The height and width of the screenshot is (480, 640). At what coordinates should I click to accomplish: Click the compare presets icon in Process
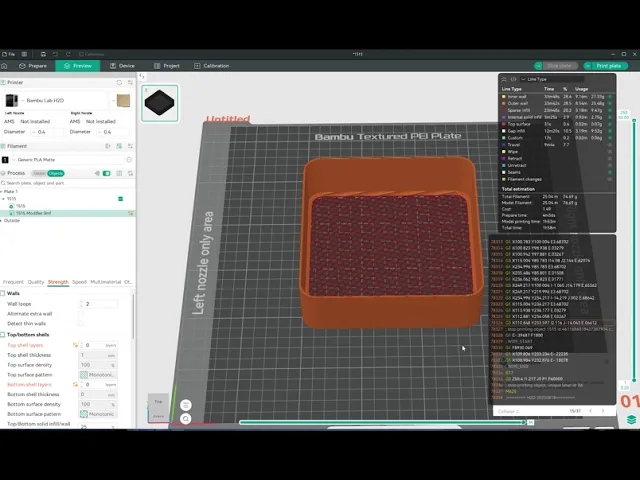119,173
